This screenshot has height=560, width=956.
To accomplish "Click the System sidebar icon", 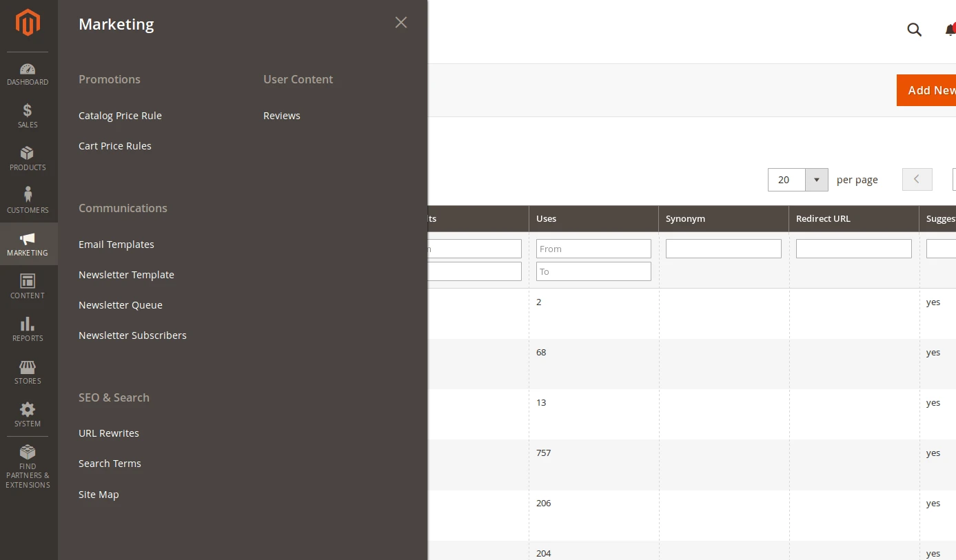I will (28, 413).
